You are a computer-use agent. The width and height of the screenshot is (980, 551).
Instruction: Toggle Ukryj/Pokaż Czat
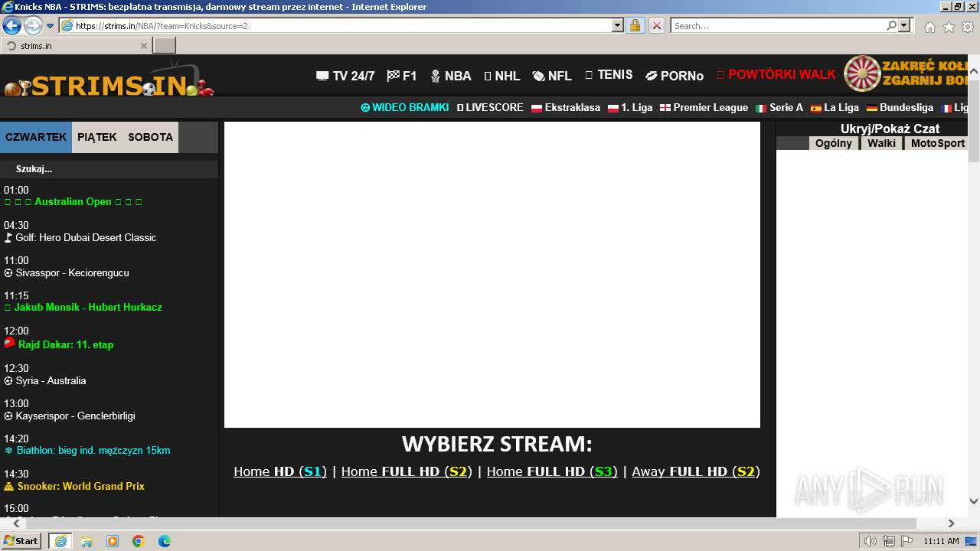tap(890, 129)
